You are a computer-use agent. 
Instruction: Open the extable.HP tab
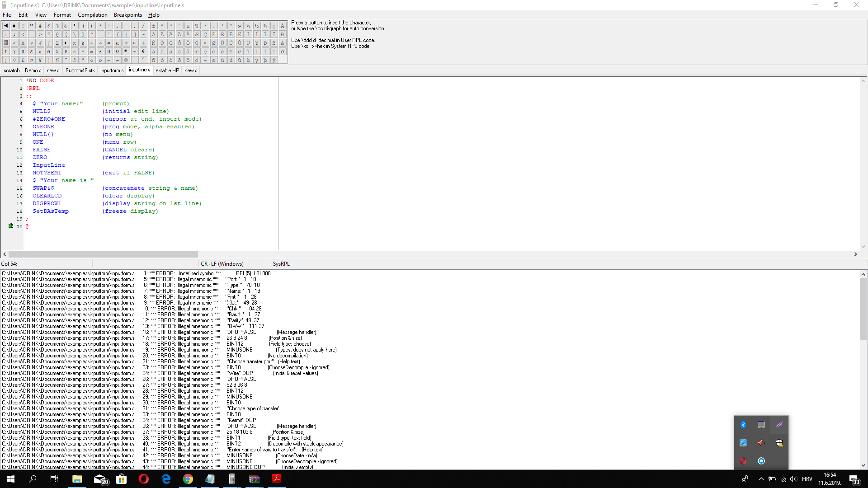(x=167, y=70)
